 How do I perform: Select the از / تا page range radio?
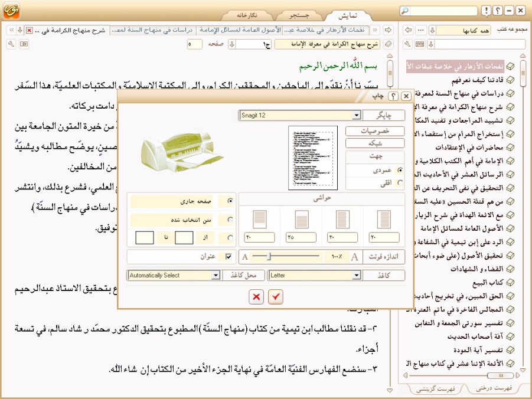(x=231, y=237)
